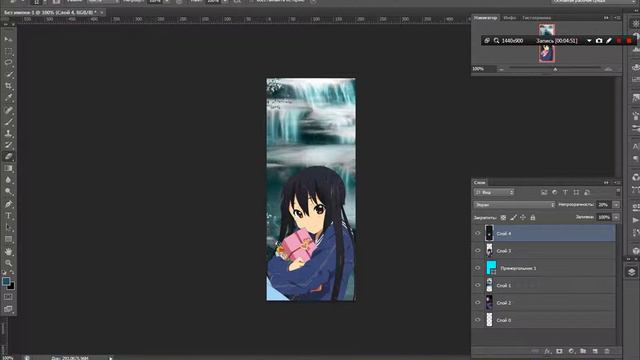Create a new layer

595,351
